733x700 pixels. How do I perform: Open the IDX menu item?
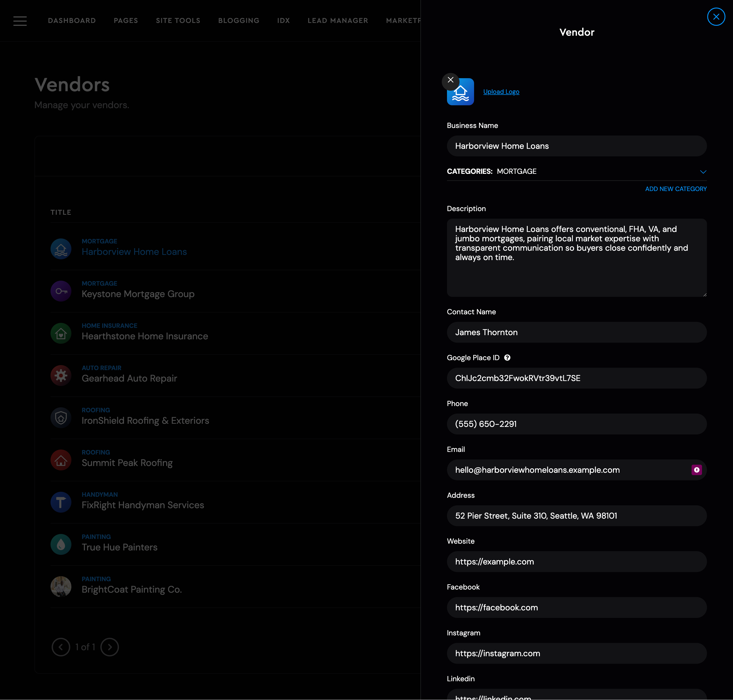(x=283, y=21)
